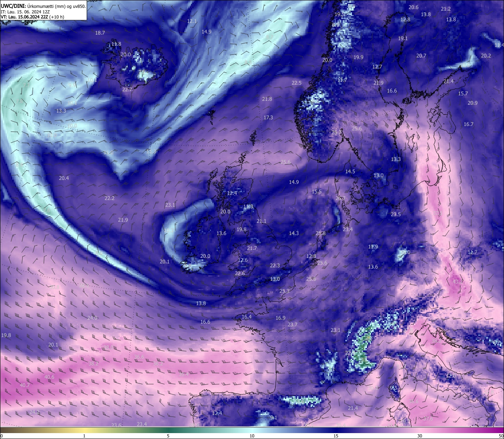Click the 23.5 value near the Baltic coast
The width and height of the screenshot is (504, 439).
pyautogui.click(x=396, y=215)
